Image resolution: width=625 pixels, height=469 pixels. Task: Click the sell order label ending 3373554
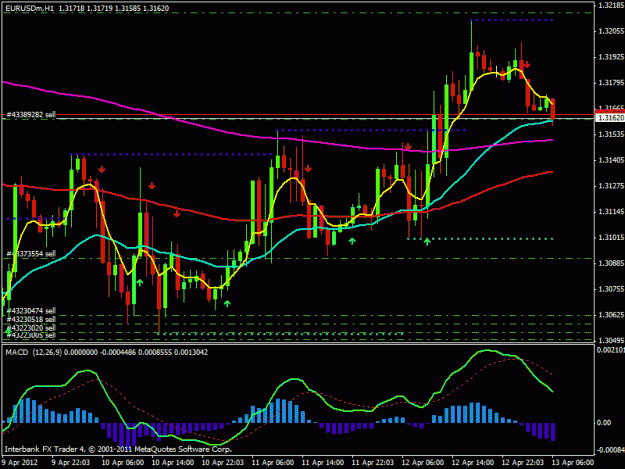coord(31,254)
